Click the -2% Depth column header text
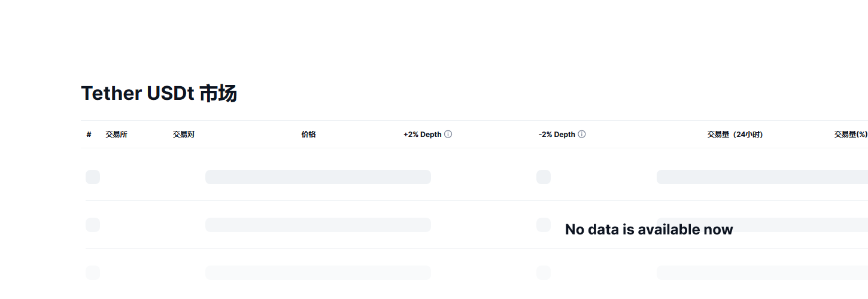The image size is (868, 299). pyautogui.click(x=556, y=135)
